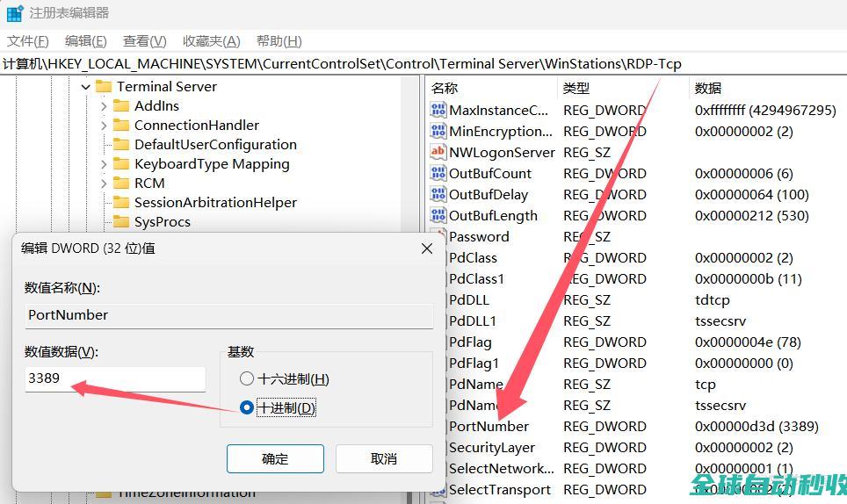Click the OutBufCount DWORD icon
847x504 pixels.
click(x=438, y=173)
